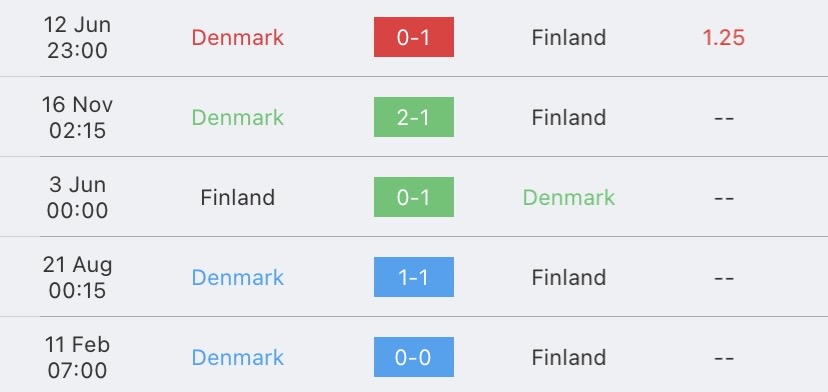Viewport: 828px width, 392px height.
Task: Select blue Denmark in the 21 Aug match
Action: pos(238,277)
